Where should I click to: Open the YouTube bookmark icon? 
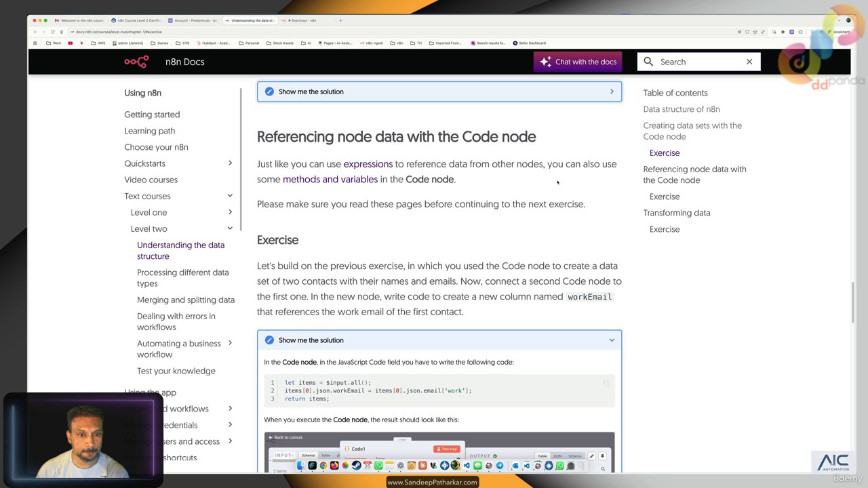click(x=70, y=43)
